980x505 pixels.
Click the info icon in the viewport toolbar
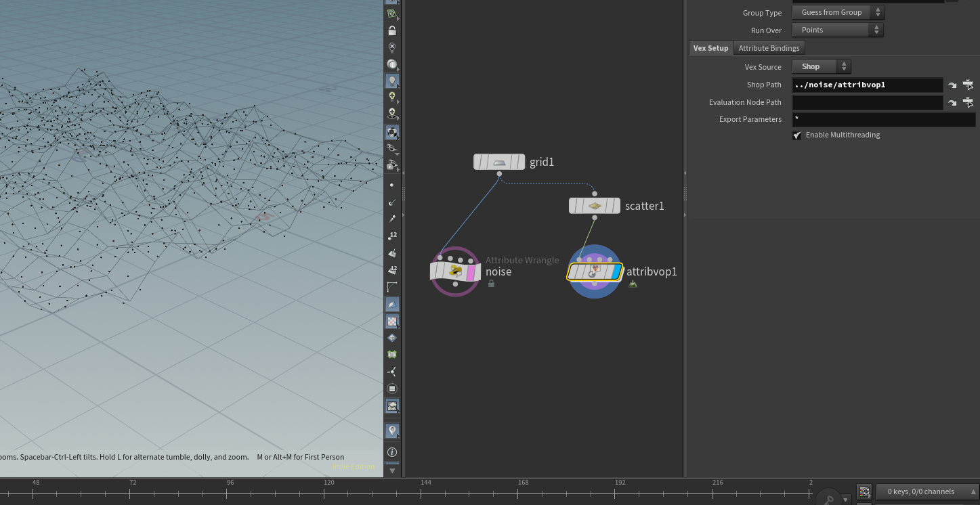point(392,452)
